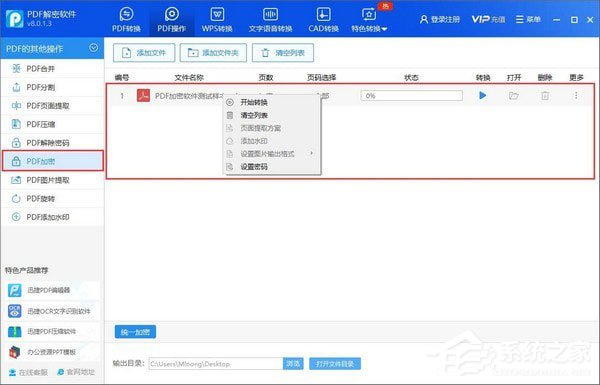This screenshot has height=385, width=600.
Task: Open 迅捷PDF编辑器 product recommendation
Action: [x=51, y=290]
